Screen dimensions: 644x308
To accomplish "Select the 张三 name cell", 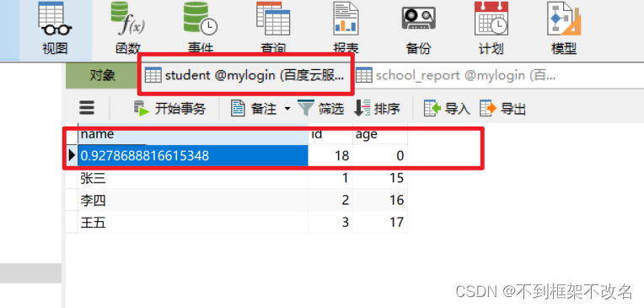I will click(x=193, y=178).
